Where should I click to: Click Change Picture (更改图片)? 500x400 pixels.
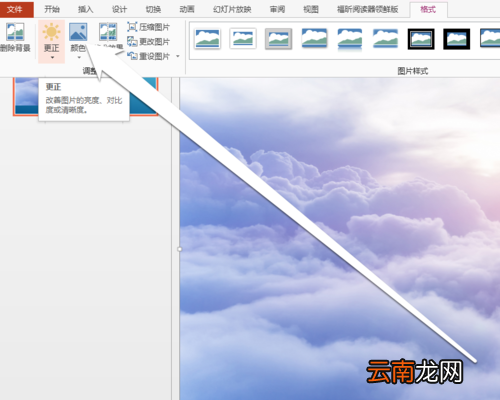(x=149, y=42)
